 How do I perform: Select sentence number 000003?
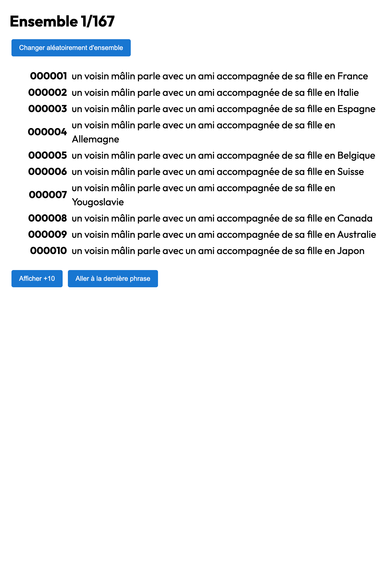(x=48, y=109)
